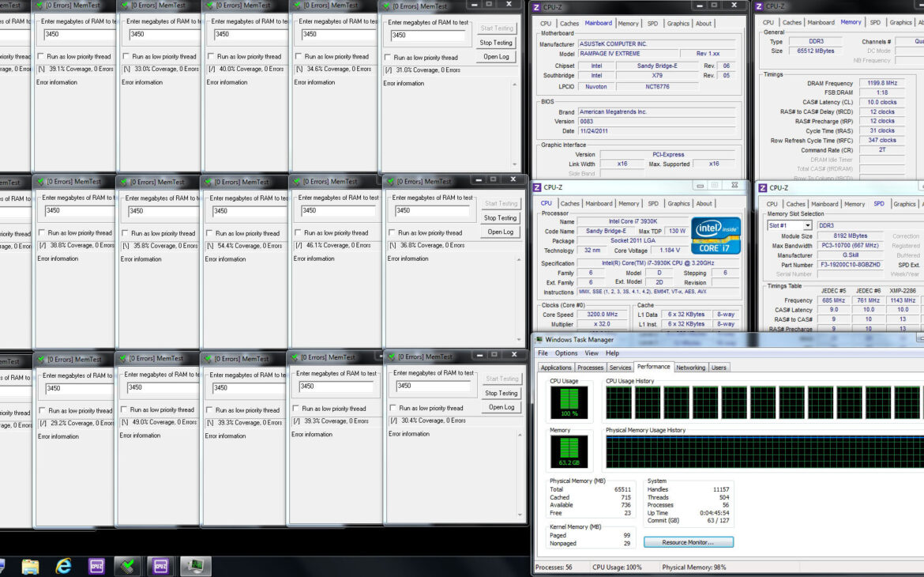Launch Internet Explorer from the taskbar
The width and height of the screenshot is (924, 577).
tap(63, 567)
